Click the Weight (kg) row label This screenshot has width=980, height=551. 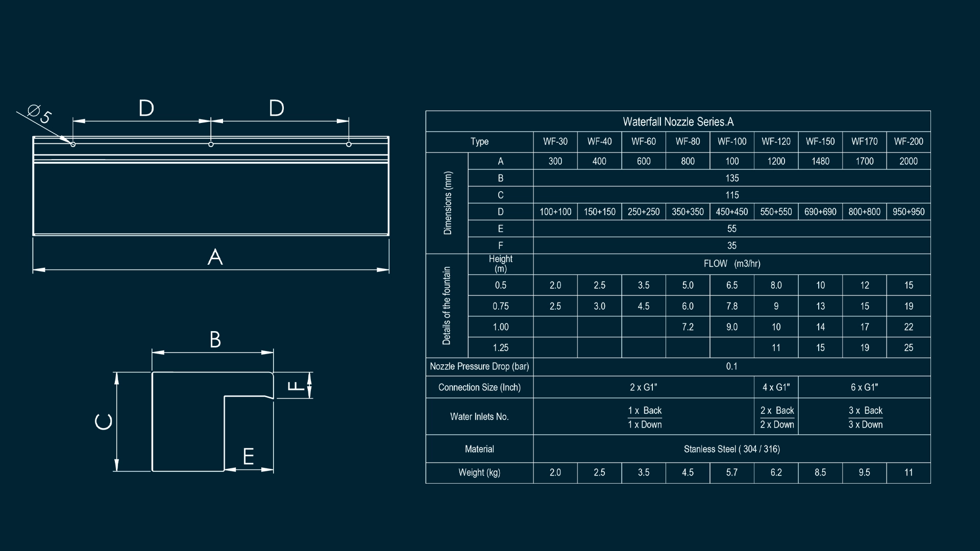479,472
